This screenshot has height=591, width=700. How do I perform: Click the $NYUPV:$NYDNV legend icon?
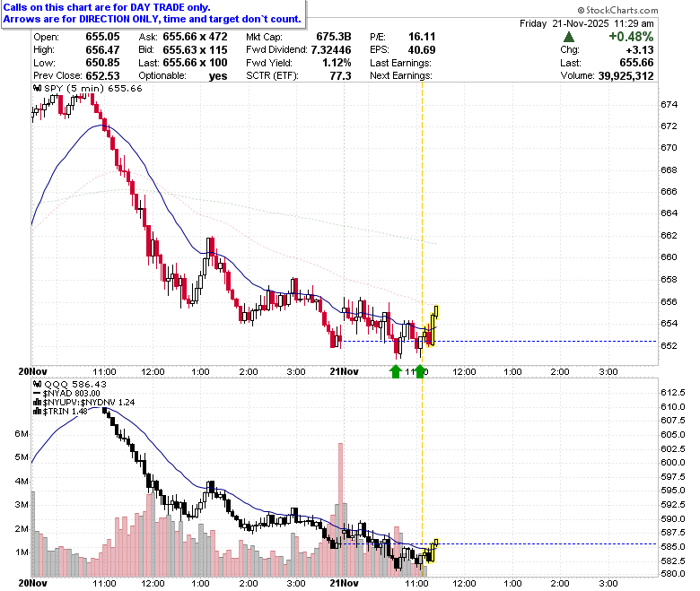(38, 403)
